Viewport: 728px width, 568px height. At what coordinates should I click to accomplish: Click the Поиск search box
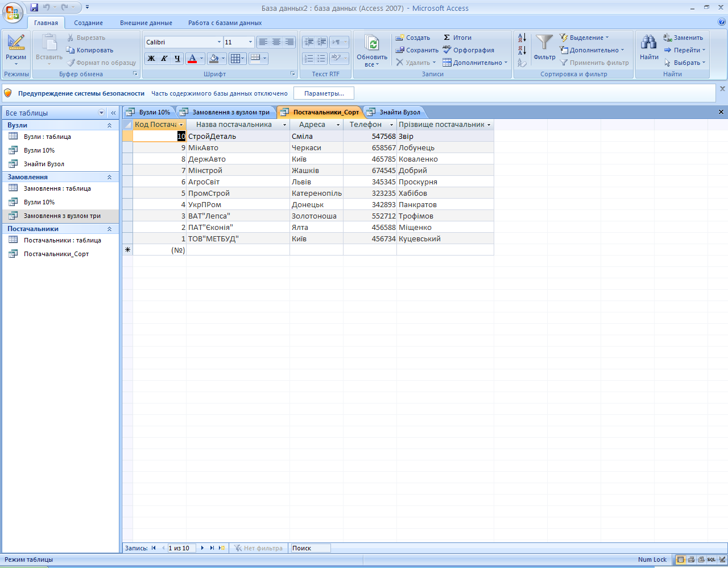pyautogui.click(x=311, y=548)
